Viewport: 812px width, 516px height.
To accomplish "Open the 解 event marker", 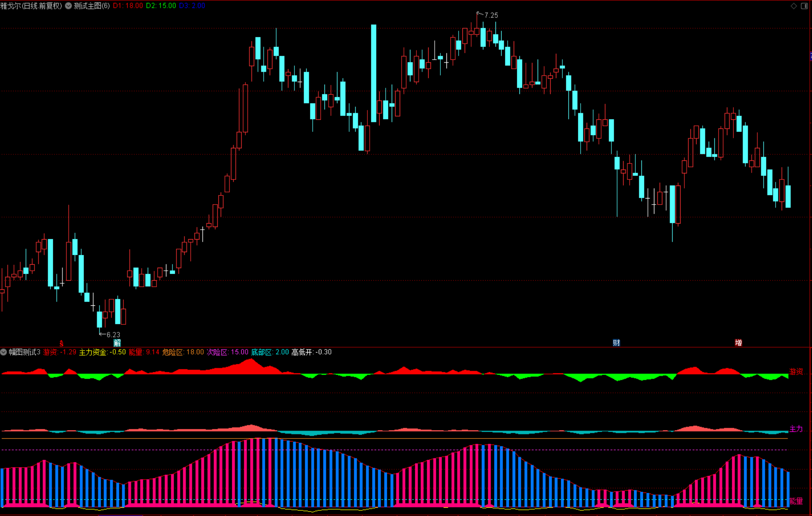I will (117, 343).
